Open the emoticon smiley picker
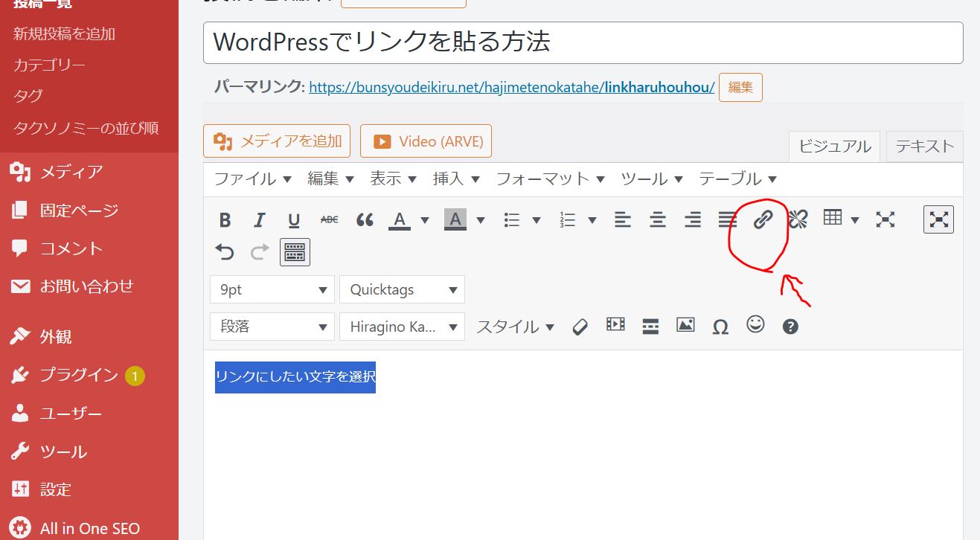The width and height of the screenshot is (980, 540). 755,325
